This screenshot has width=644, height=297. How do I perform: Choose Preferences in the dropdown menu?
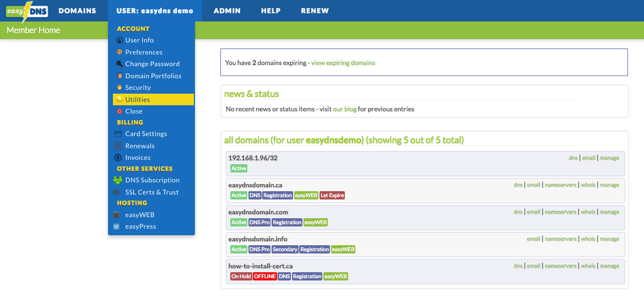[144, 52]
